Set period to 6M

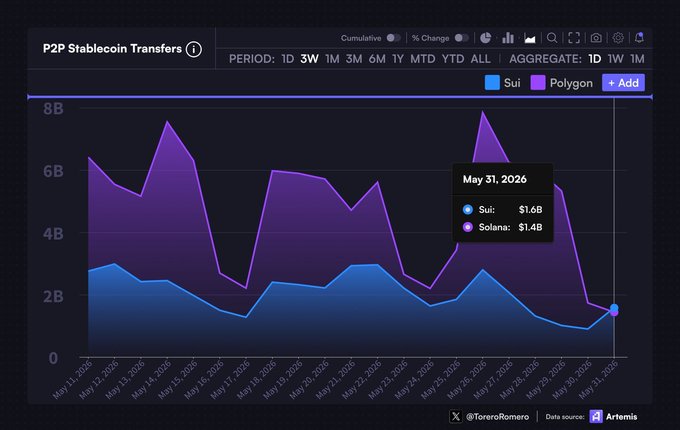(x=377, y=59)
